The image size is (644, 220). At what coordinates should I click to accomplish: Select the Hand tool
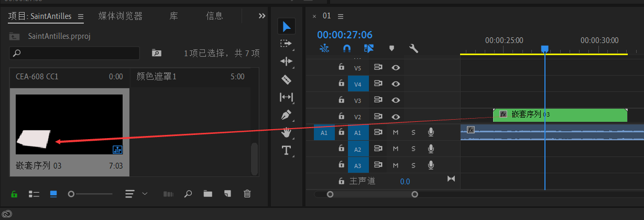(286, 132)
